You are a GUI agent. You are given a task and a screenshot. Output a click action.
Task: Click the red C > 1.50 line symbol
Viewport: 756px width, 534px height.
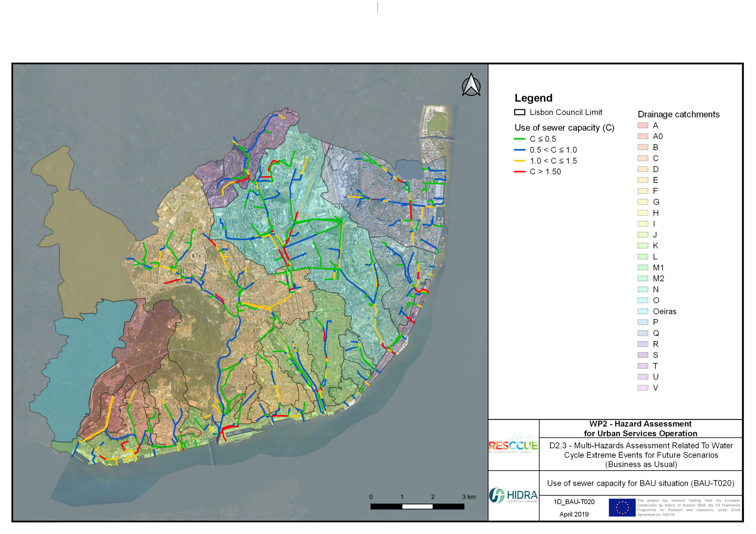coord(519,172)
